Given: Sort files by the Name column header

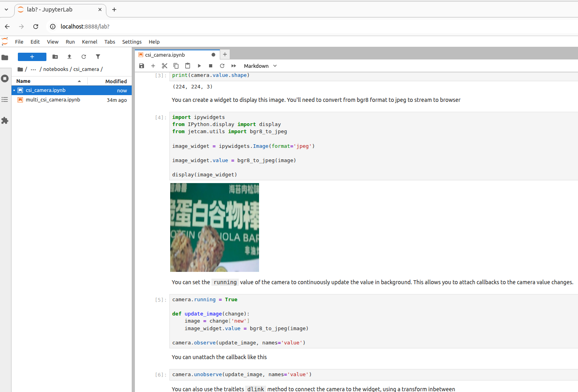Looking at the screenshot, I should (x=49, y=81).
